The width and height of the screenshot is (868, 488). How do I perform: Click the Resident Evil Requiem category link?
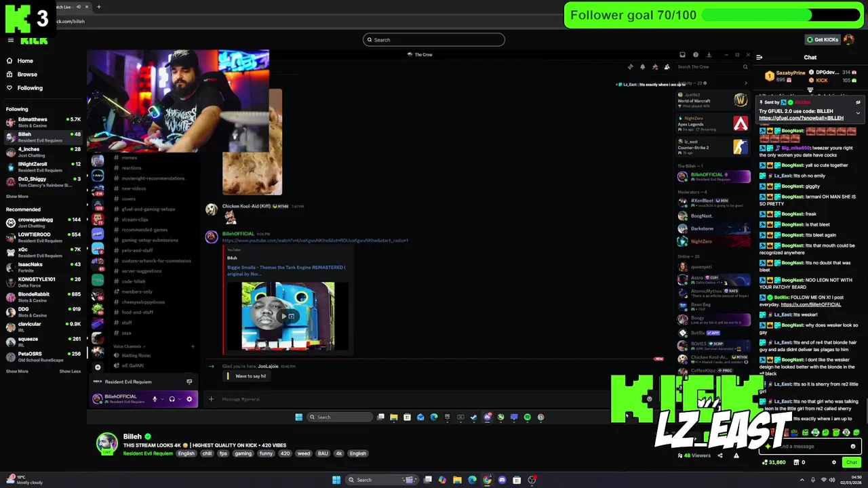pyautogui.click(x=148, y=454)
